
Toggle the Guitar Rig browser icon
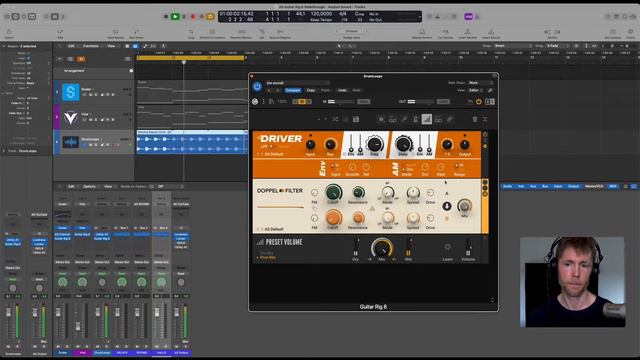tap(271, 102)
